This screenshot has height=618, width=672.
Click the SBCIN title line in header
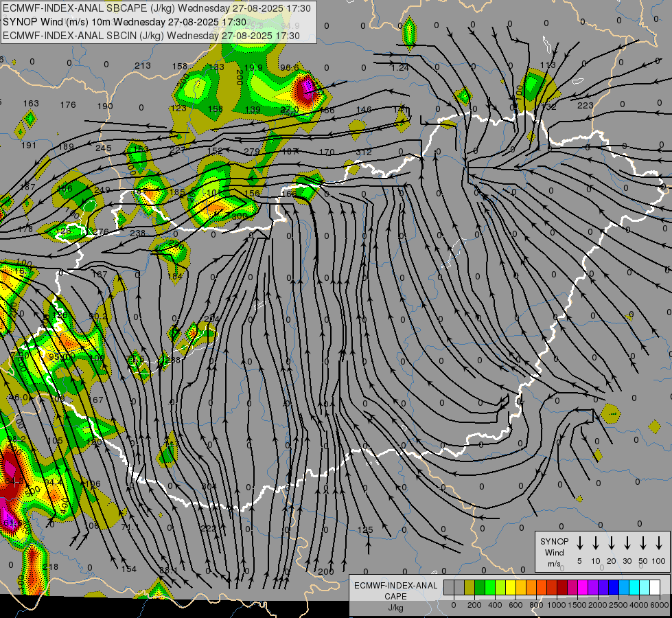point(151,36)
